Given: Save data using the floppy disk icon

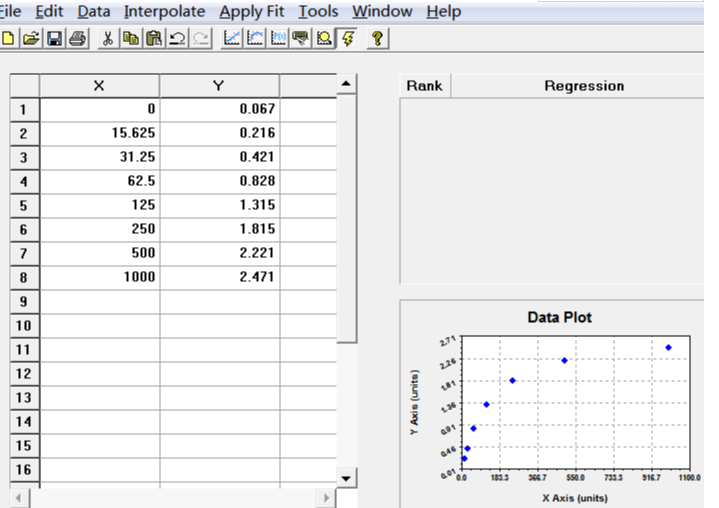Looking at the screenshot, I should point(54,38).
